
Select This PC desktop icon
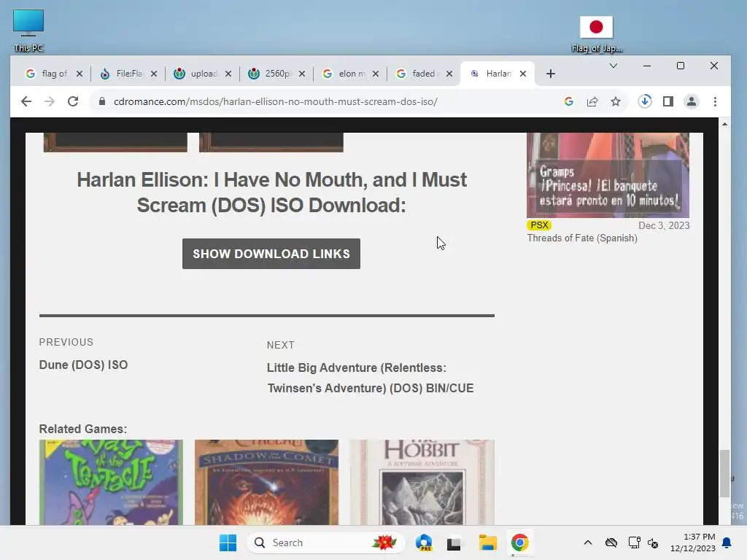pos(28,31)
